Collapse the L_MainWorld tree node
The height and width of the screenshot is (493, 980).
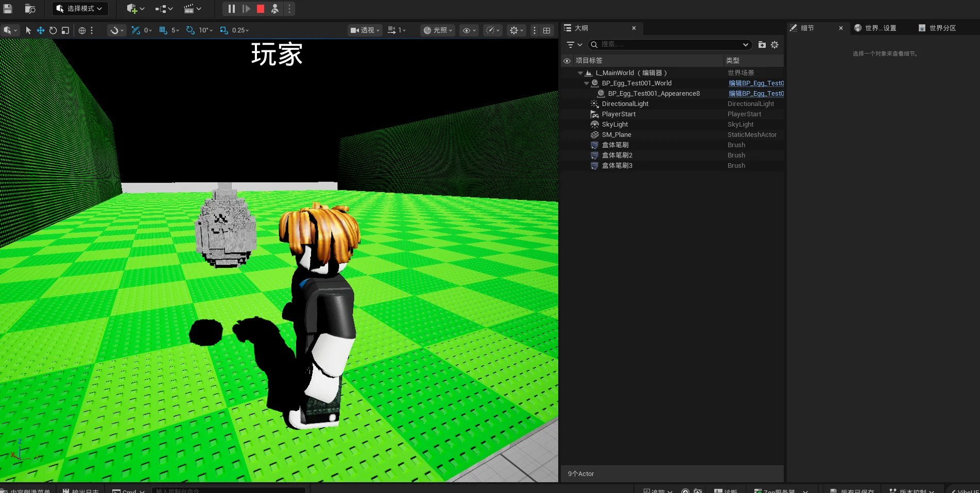pyautogui.click(x=580, y=73)
